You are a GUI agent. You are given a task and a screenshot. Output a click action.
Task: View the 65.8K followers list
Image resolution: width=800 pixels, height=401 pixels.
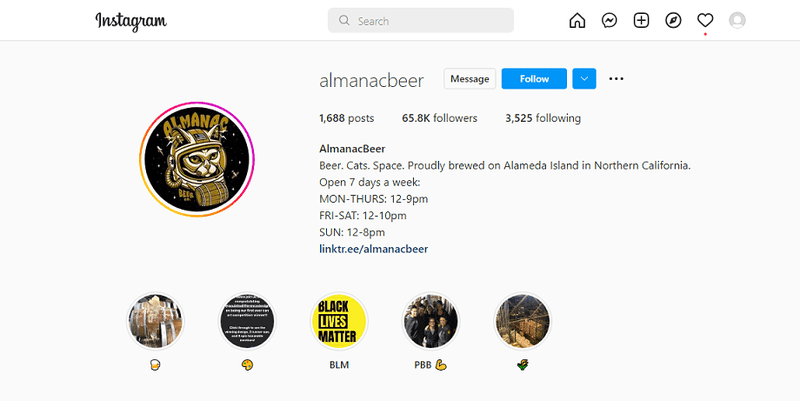pos(440,118)
